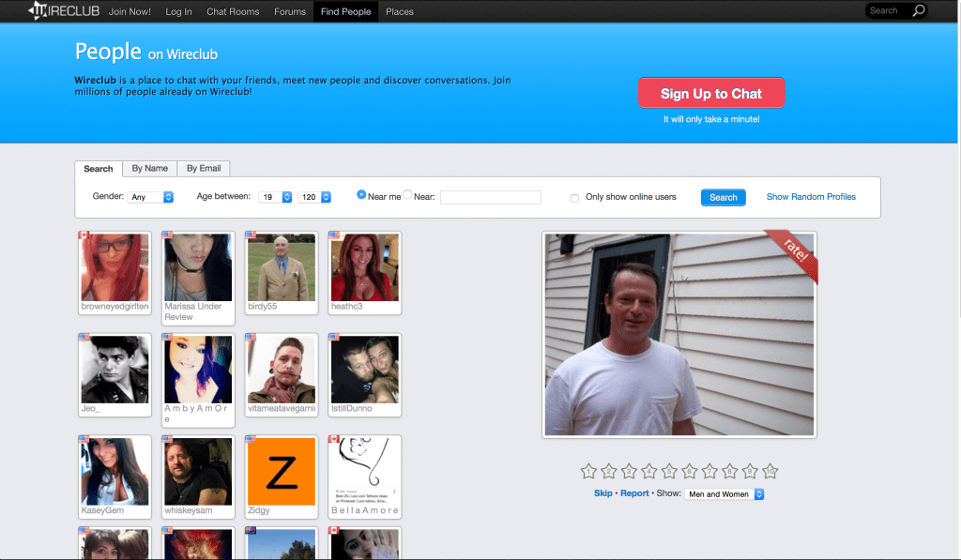Screen dimensions: 961x560
Task: Open the large profile photo to rate
Action: pos(679,335)
